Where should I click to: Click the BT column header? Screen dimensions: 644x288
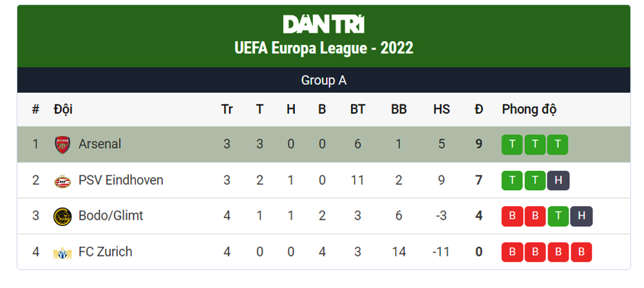pyautogui.click(x=357, y=110)
